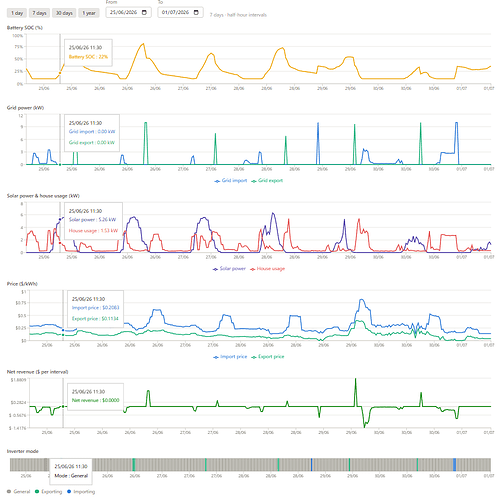
Task: Click the blue Importing segment before 01/07 in inverter mode bar
Action: click(x=454, y=465)
